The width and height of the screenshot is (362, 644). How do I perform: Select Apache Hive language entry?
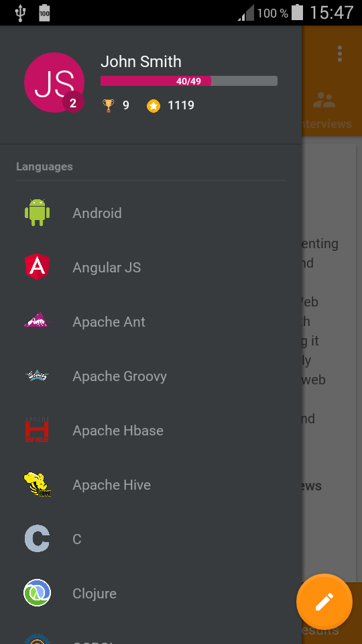click(151, 484)
